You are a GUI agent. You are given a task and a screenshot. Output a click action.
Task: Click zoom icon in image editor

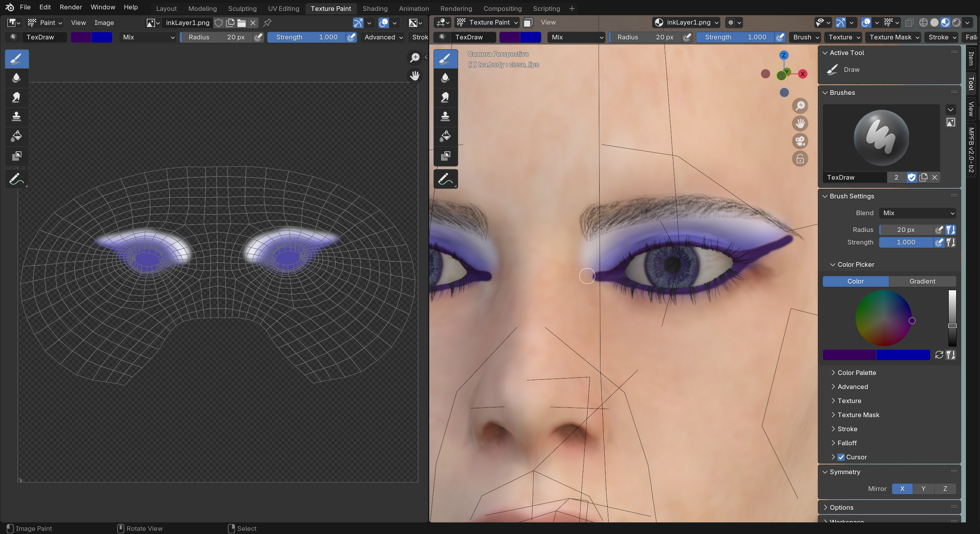[415, 57]
